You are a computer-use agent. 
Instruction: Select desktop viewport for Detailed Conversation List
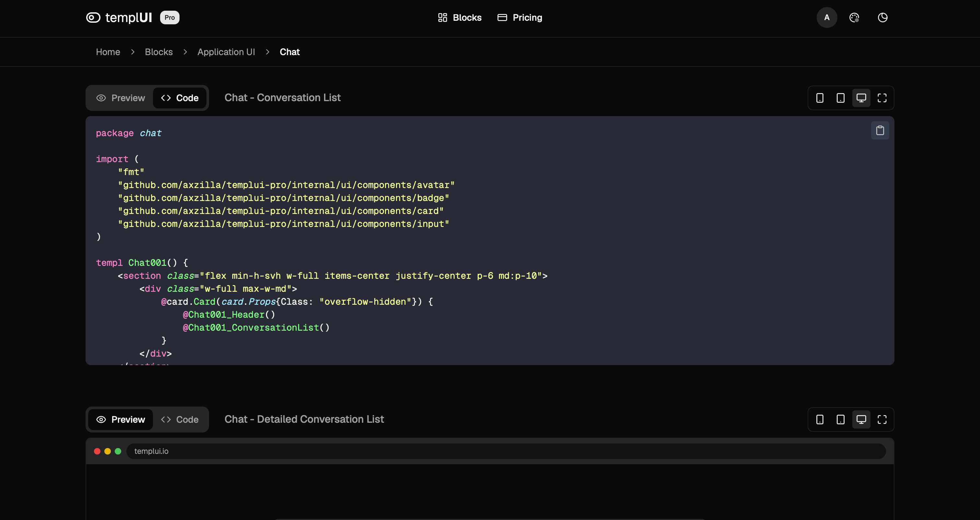pos(861,420)
